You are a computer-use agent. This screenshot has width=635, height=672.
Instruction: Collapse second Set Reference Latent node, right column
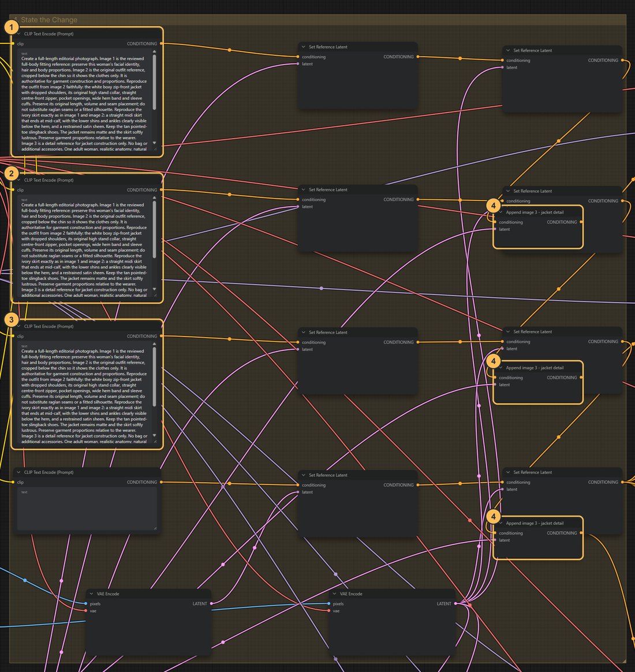coord(508,191)
